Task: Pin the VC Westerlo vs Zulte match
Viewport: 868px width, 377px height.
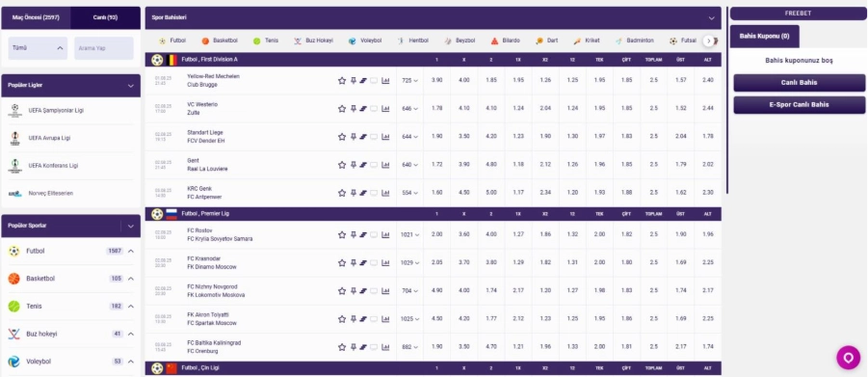Action: (354, 109)
